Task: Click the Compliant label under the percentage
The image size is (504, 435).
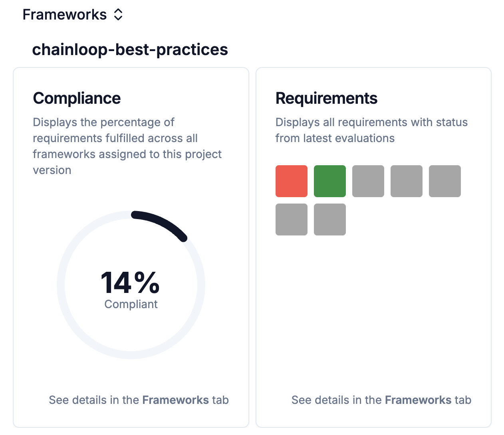Action: coord(131,304)
